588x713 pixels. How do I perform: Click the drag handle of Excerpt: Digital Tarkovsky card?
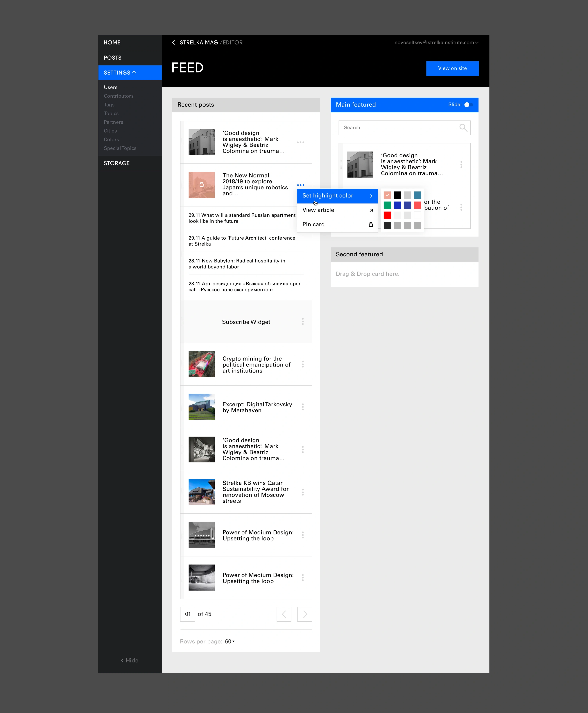click(182, 407)
